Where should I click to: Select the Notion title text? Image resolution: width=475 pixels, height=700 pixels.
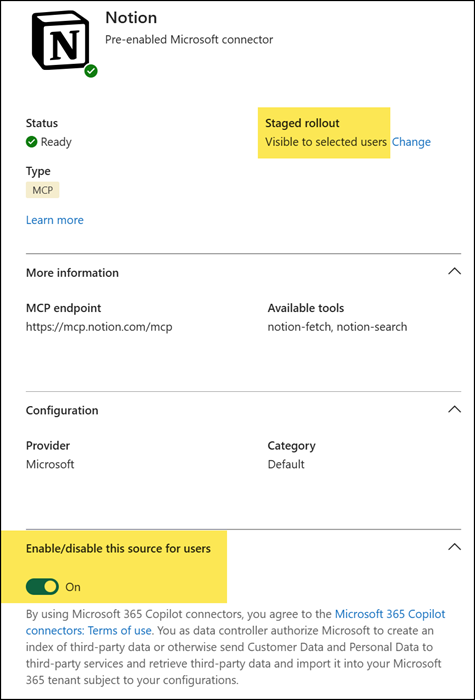pos(131,18)
